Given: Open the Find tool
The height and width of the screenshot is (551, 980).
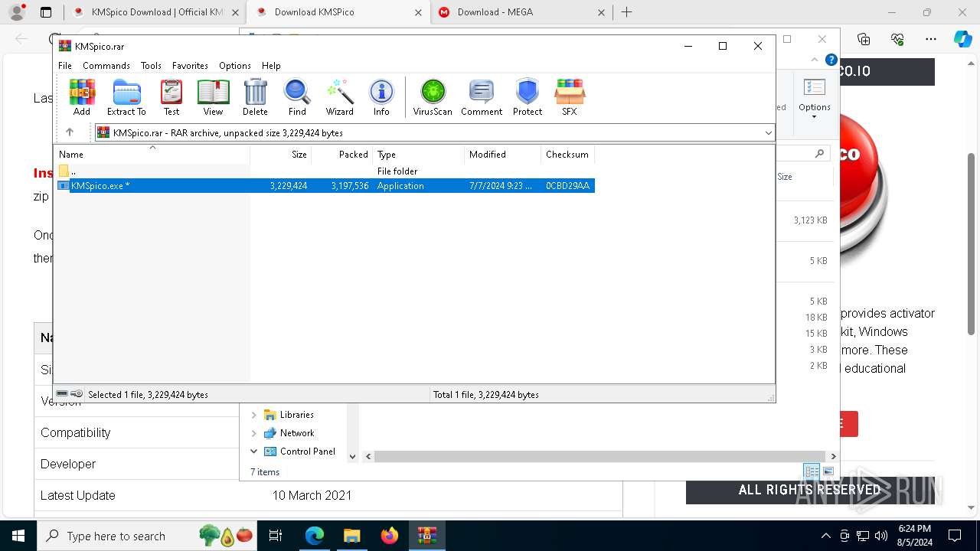Looking at the screenshot, I should pos(297,97).
